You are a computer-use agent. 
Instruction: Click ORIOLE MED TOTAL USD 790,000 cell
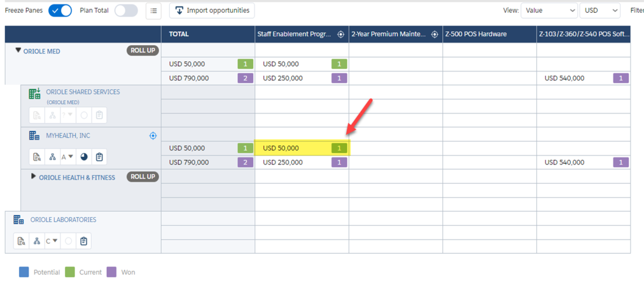(208, 78)
